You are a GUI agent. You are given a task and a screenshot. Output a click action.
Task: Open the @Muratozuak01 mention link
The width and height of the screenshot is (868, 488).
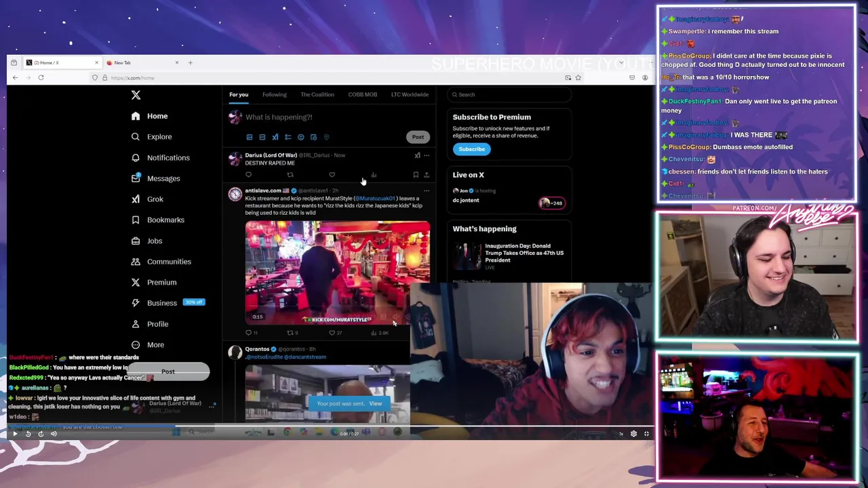click(x=375, y=199)
